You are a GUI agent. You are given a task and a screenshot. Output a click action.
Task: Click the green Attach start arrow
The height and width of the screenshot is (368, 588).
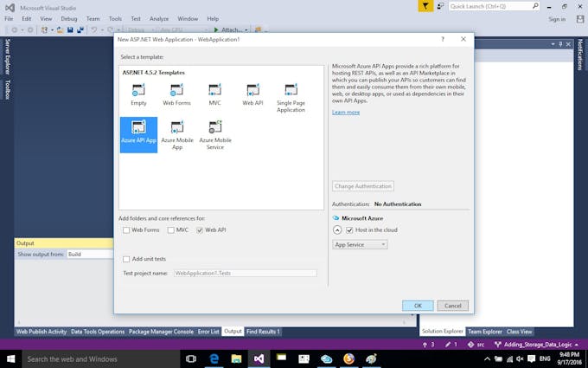pyautogui.click(x=216, y=29)
